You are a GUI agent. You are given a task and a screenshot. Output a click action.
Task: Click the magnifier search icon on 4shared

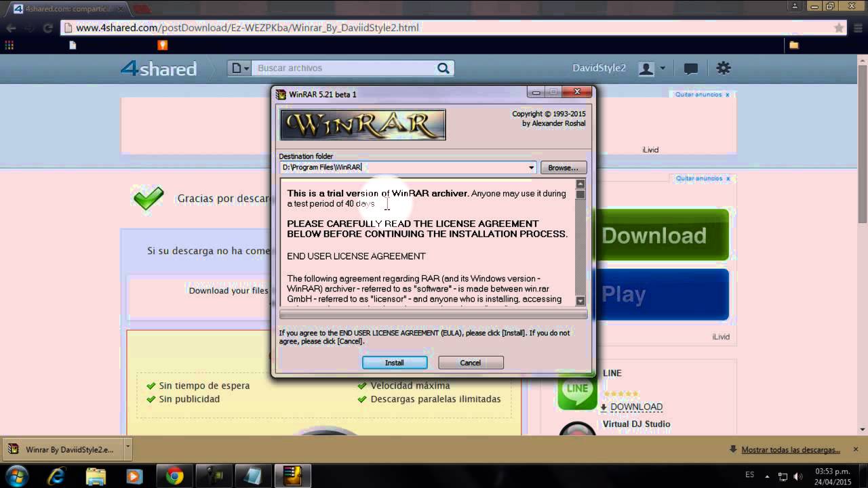coord(443,68)
